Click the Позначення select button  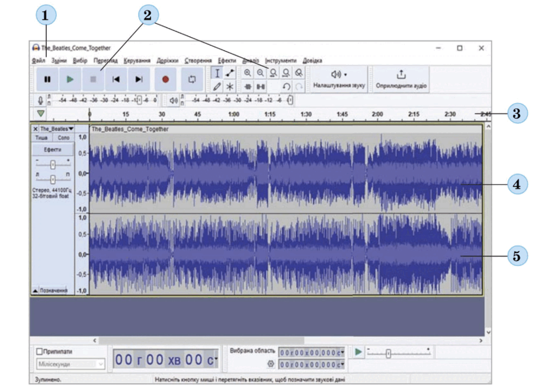point(53,291)
